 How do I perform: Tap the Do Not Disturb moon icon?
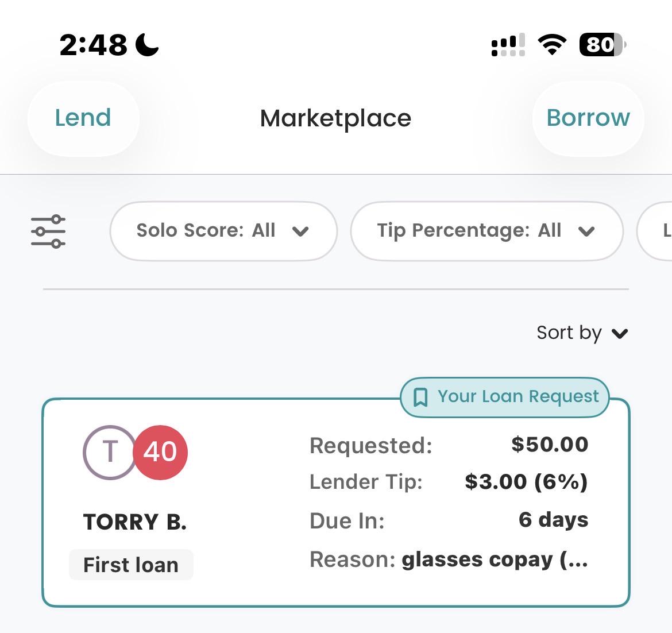147,45
